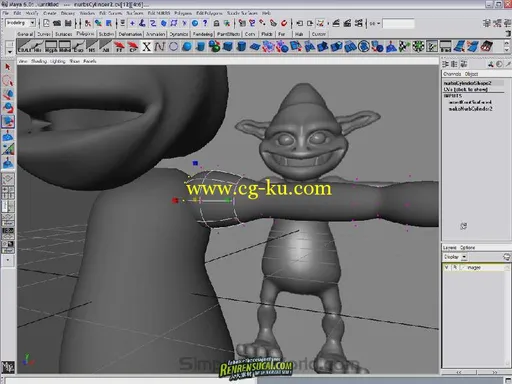The image size is (512, 384).
Task: Click the IPR render clapper icon
Action: tap(347, 23)
